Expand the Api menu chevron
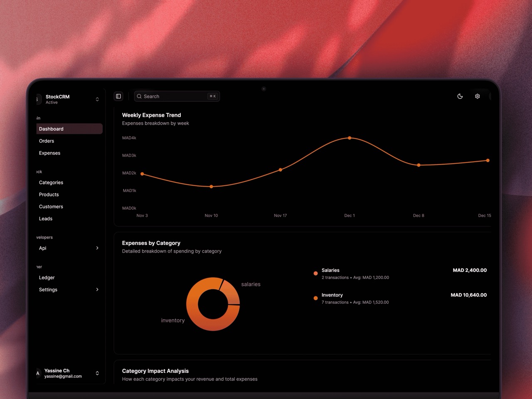The image size is (532, 399). point(97,248)
